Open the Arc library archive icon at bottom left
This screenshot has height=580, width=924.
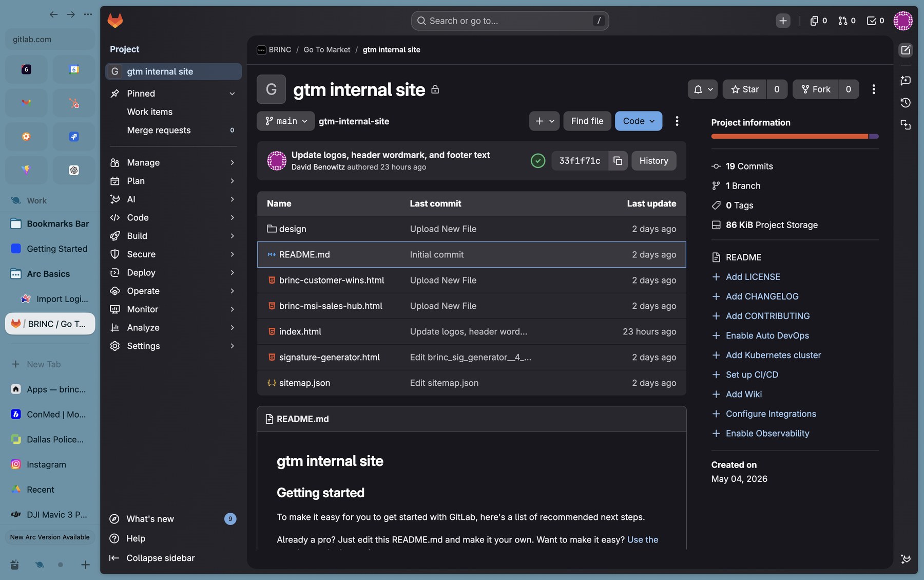[x=14, y=565]
